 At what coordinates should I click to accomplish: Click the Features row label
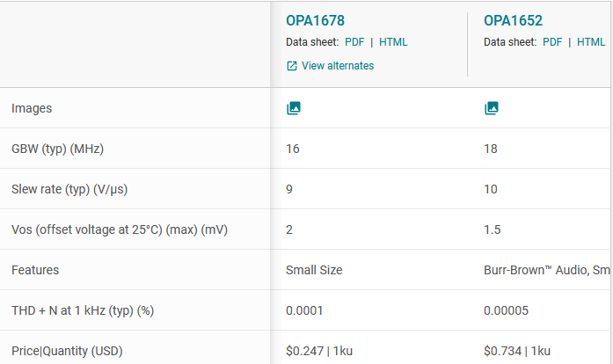[x=35, y=270]
